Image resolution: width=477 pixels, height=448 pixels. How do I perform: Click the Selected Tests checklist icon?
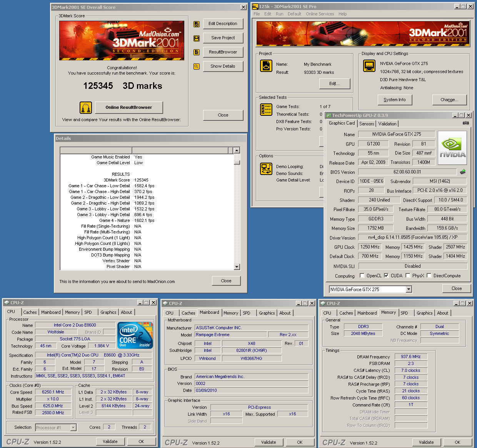pos(266,110)
